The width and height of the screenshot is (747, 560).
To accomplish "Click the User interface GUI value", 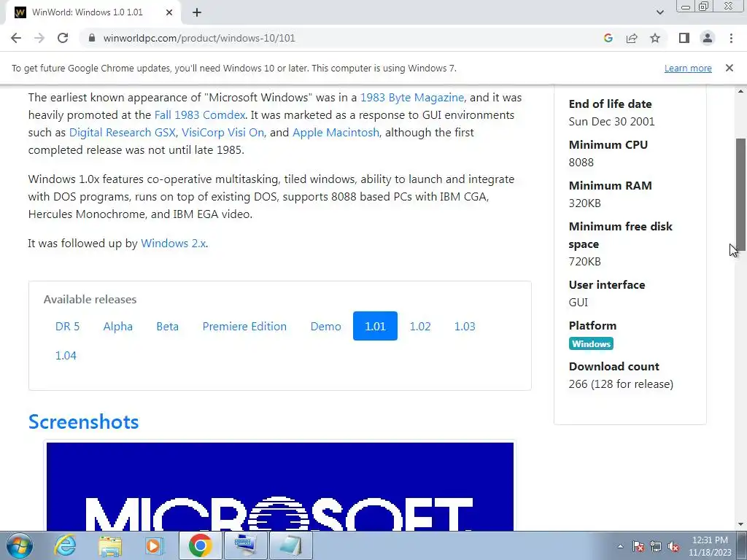I will tap(578, 303).
